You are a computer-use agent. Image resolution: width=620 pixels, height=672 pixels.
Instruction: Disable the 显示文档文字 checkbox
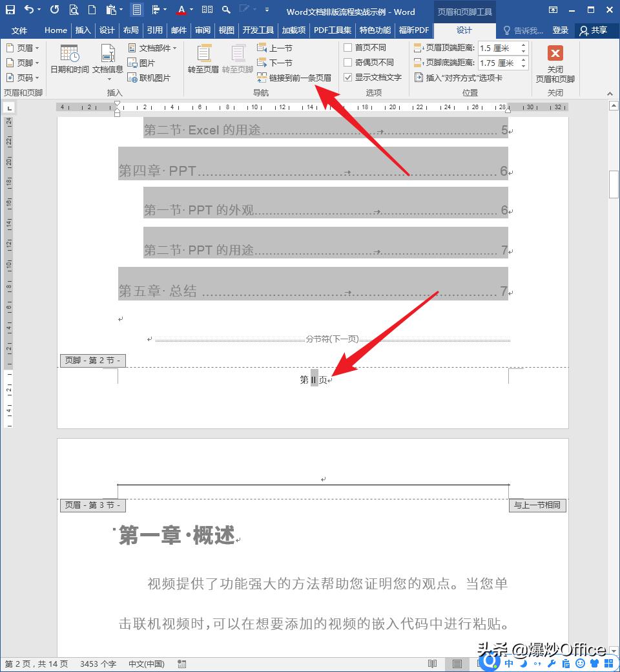(348, 77)
